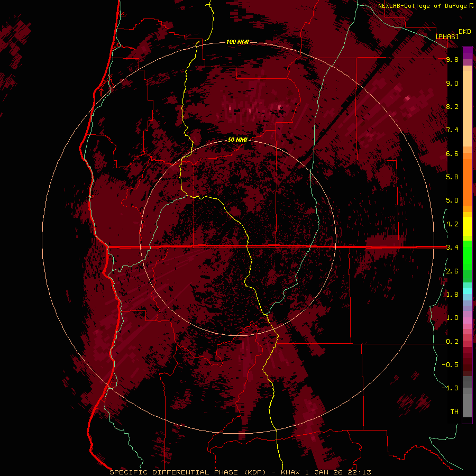This screenshot has height=476, width=476.
Task: Click the NEXLAB-College of DuPage header text
Action: 423,6
